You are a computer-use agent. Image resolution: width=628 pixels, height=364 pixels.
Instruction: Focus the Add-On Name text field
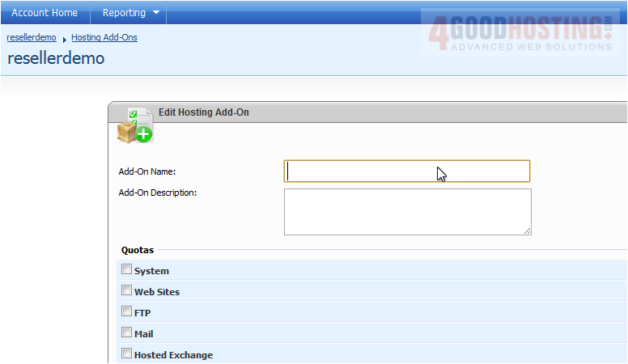coord(406,171)
